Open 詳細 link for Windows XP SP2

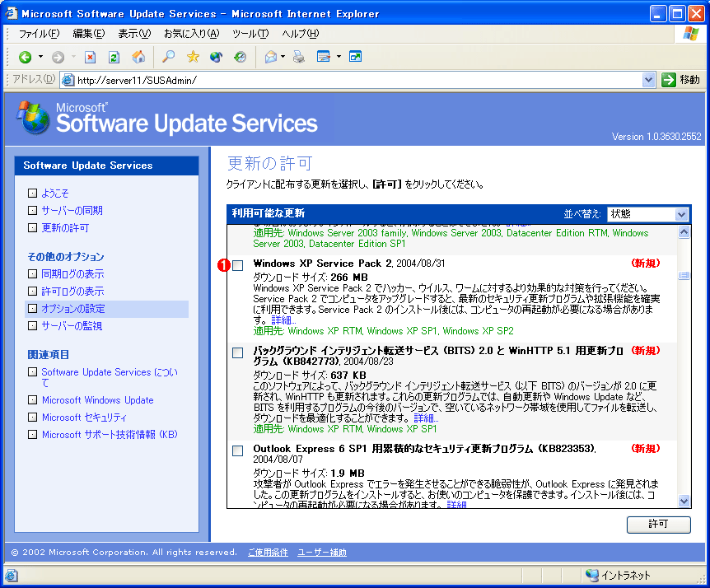point(283,320)
